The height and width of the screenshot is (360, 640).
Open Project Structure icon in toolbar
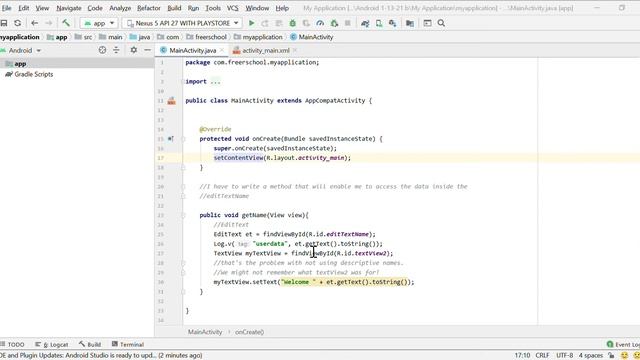[x=410, y=23]
